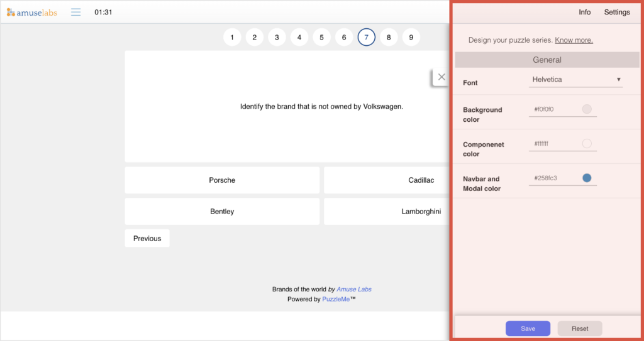Image resolution: width=644 pixels, height=341 pixels.
Task: Open the Componenet color swatch
Action: (x=587, y=144)
